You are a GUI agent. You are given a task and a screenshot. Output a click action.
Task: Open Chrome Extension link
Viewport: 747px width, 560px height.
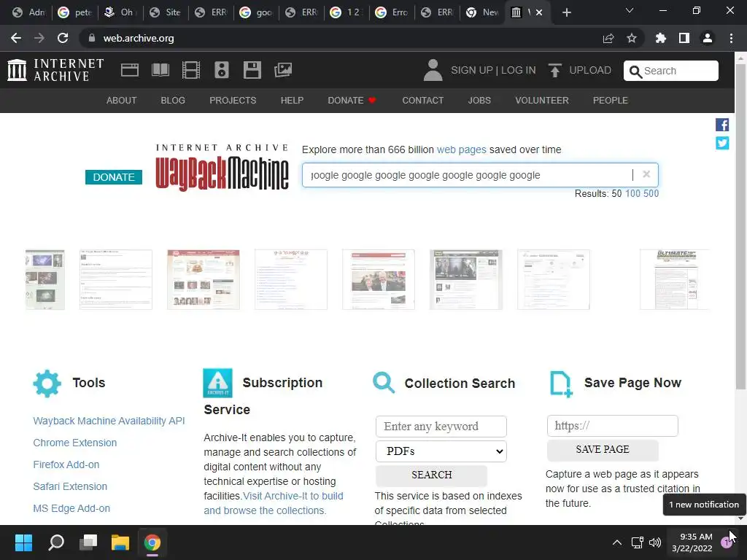click(x=75, y=443)
